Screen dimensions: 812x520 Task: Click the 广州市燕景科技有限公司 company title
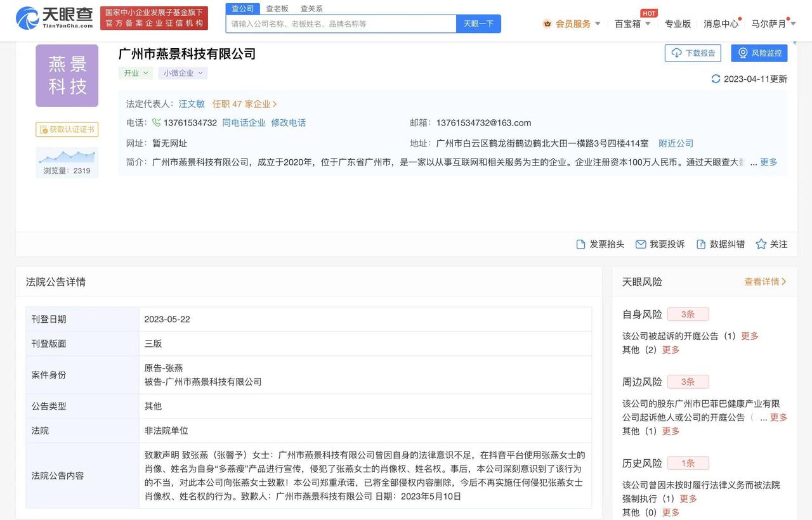[187, 54]
